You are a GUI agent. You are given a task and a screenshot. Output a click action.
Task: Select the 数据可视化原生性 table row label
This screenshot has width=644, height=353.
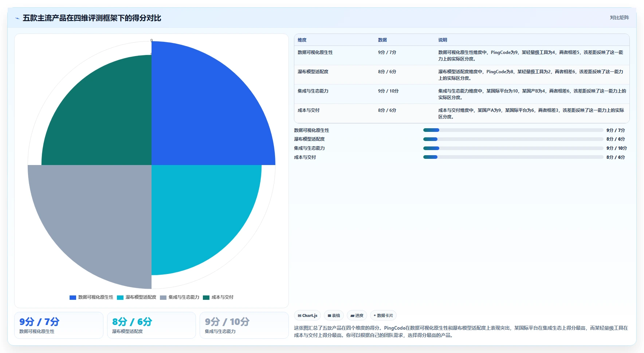point(315,52)
